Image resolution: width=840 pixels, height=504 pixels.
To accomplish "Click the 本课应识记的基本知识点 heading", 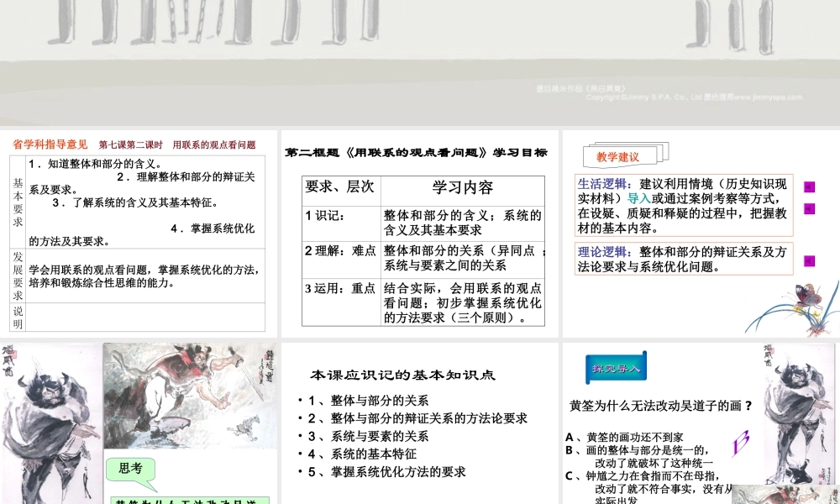I will (403, 375).
